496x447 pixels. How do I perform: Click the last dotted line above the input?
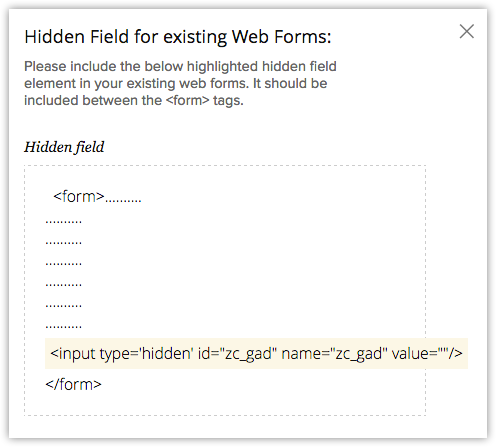[x=63, y=327]
